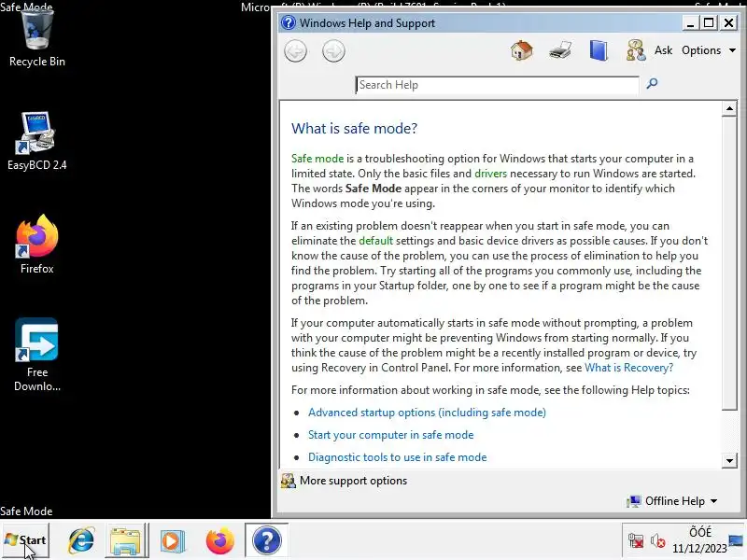
Task: Launch Firefox from the taskbar
Action: click(220, 540)
